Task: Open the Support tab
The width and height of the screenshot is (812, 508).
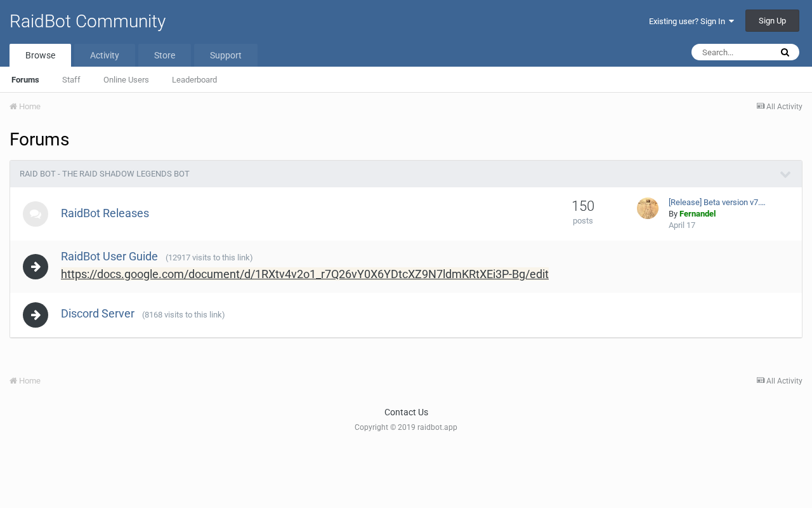Action: coord(226,55)
